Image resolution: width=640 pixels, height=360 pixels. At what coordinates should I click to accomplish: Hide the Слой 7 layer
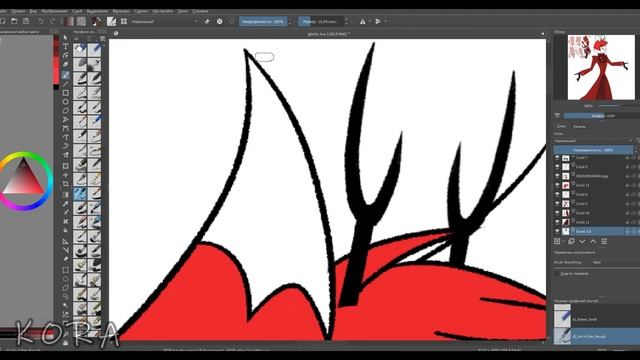pyautogui.click(x=557, y=158)
